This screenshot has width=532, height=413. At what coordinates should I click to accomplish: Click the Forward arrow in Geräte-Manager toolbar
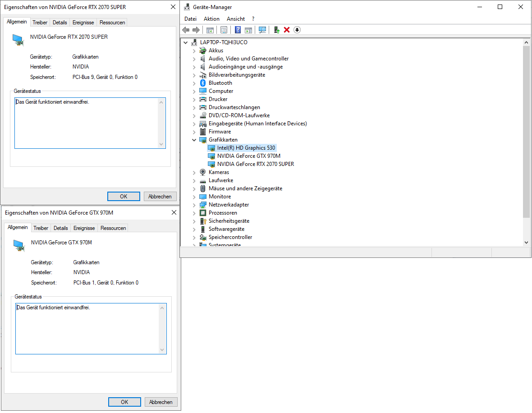pos(196,30)
